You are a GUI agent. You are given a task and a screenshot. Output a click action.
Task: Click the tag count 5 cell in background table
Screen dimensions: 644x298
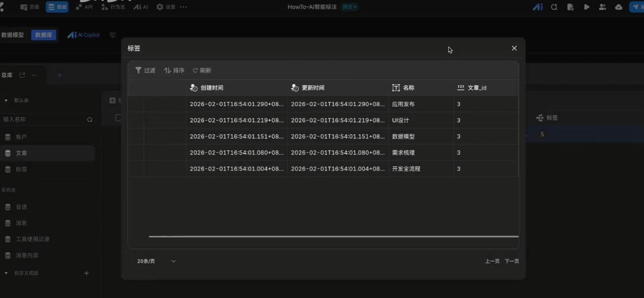[x=542, y=134]
